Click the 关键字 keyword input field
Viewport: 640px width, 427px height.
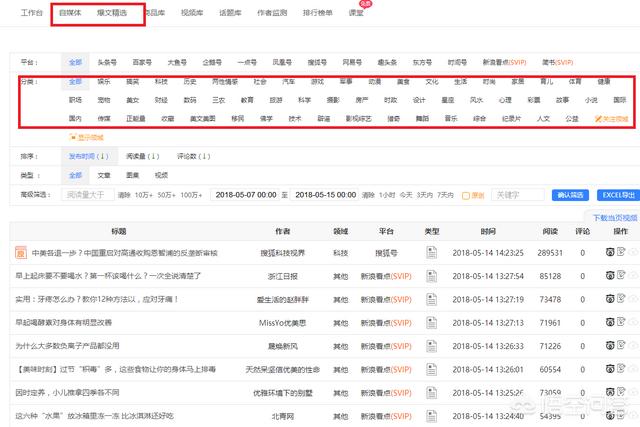coord(516,195)
